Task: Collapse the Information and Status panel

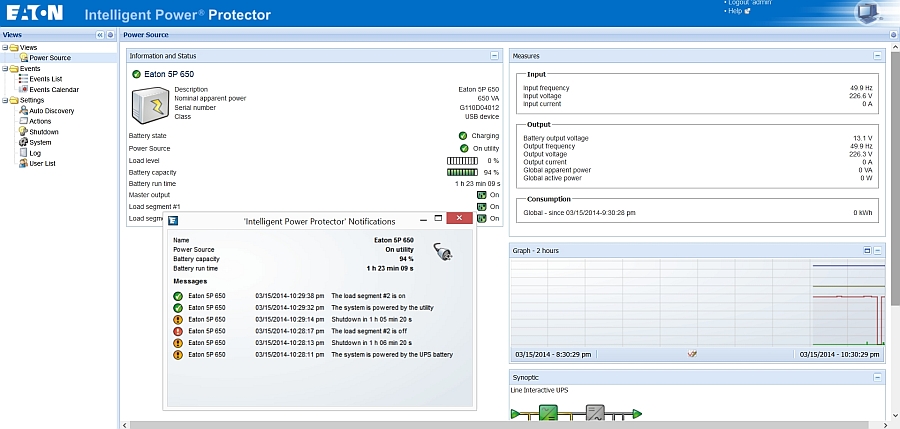Action: point(494,56)
